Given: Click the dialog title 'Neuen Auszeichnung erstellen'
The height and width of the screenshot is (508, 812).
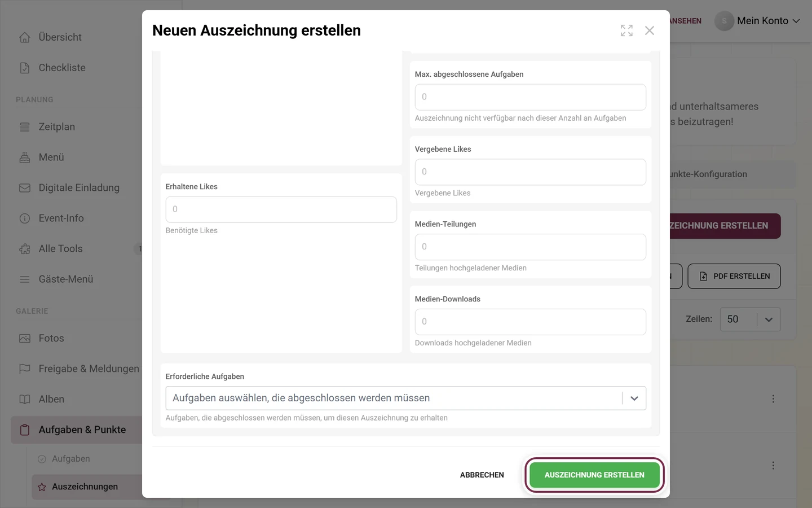Looking at the screenshot, I should coord(257,30).
